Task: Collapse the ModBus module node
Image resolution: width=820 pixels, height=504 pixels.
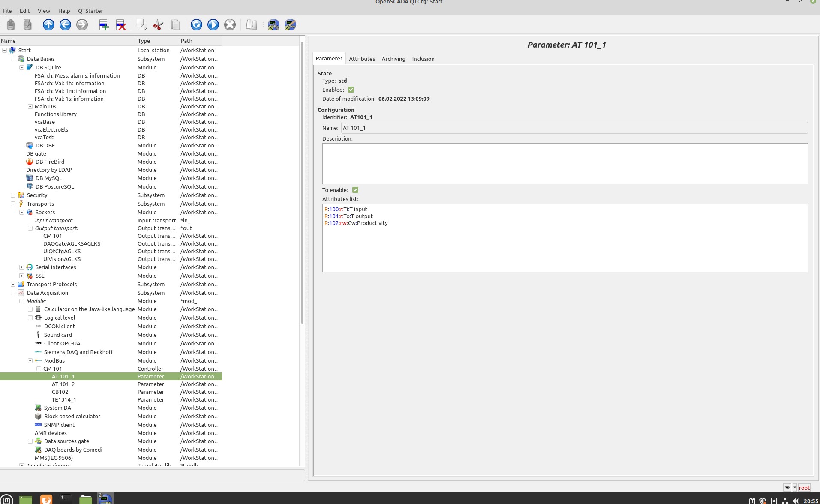Action: [30, 361]
